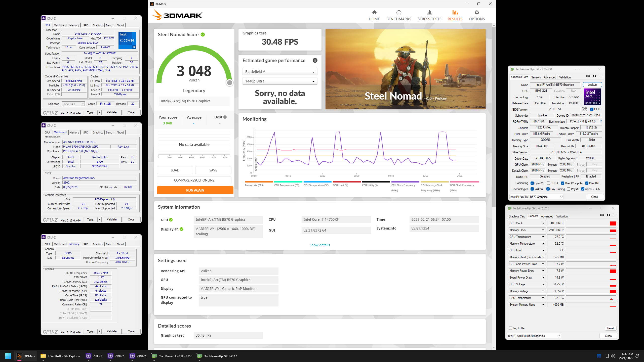Click the Intel Core i7 logo in CPU-Z
The width and height of the screenshot is (644, 362).
click(x=127, y=40)
